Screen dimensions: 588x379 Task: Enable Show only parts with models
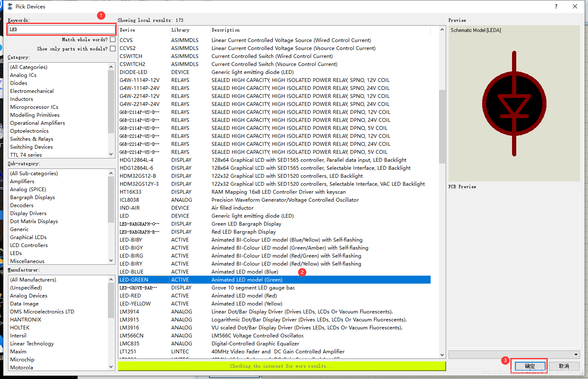point(112,49)
